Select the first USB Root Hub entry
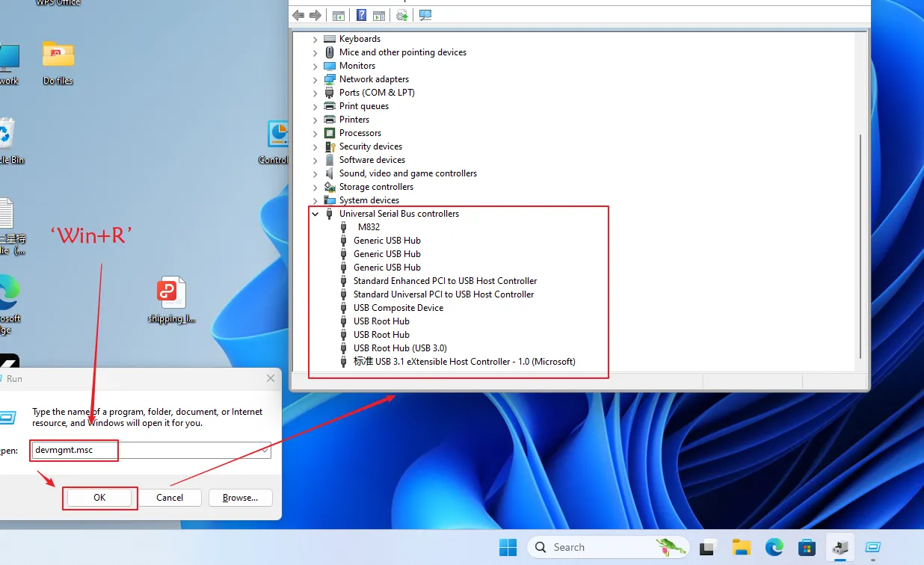924x565 pixels. 381,321
